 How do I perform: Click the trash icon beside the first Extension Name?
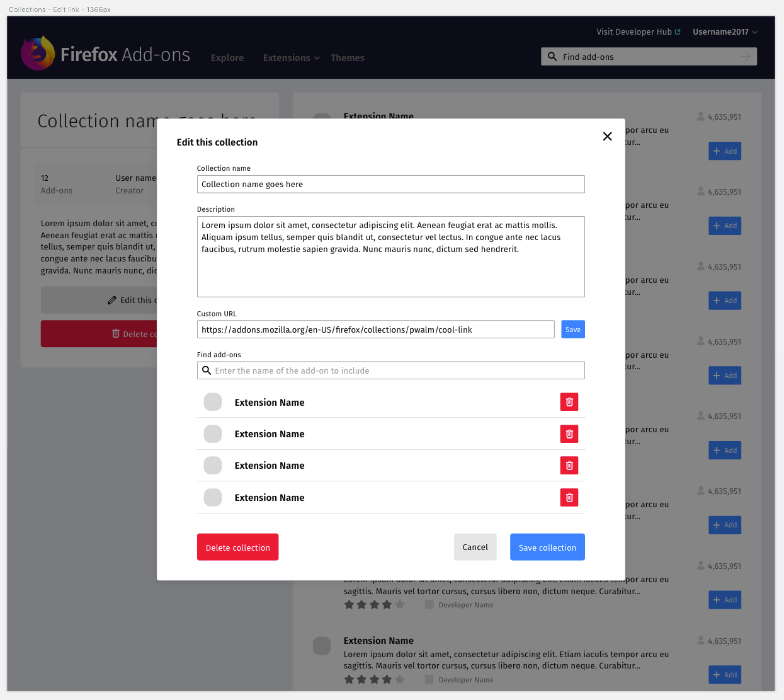point(569,401)
